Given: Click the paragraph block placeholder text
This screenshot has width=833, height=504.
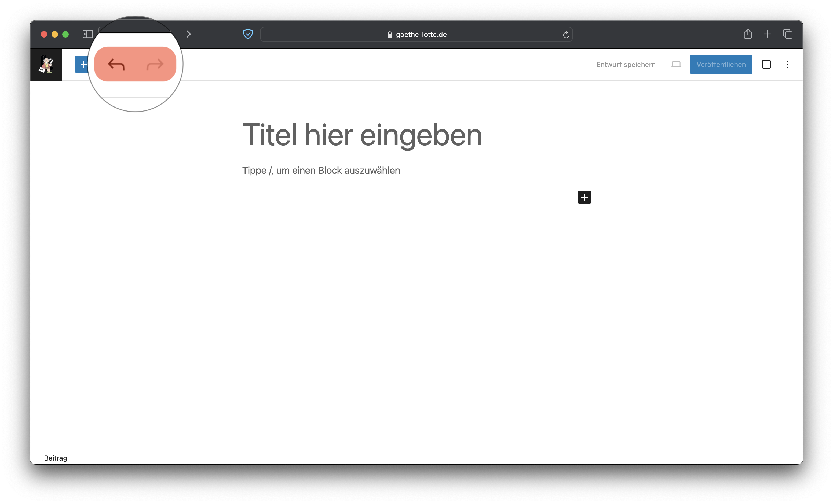Looking at the screenshot, I should [321, 170].
